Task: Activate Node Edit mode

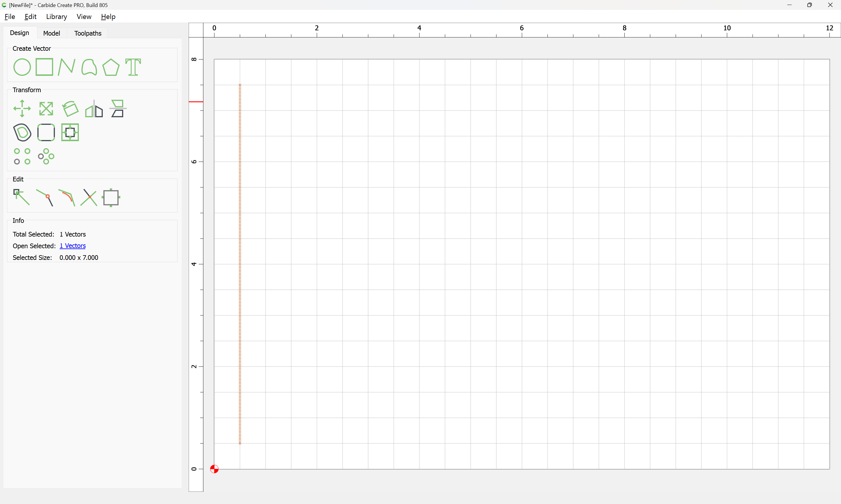Action: click(x=22, y=197)
